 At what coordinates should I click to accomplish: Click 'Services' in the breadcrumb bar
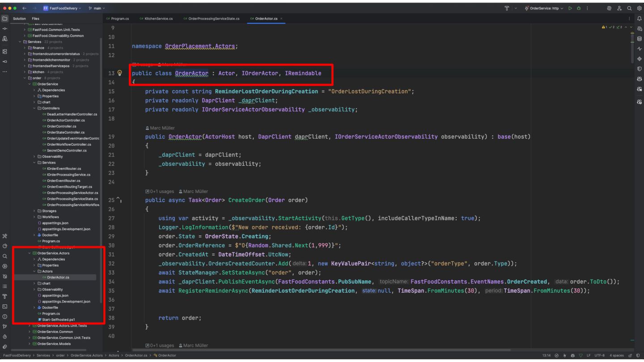click(43, 355)
